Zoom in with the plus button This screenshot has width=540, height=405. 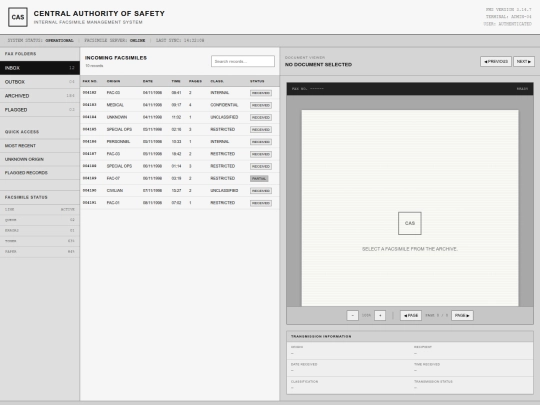[380, 315]
